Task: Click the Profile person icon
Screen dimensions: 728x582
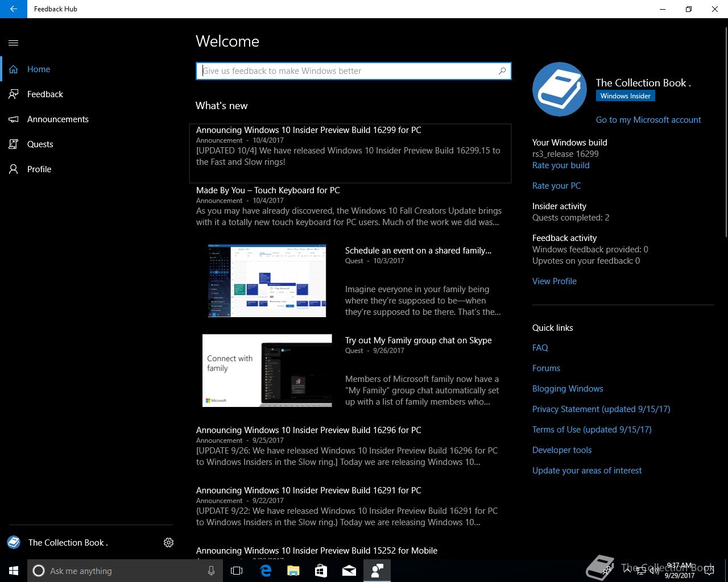Action: (14, 169)
